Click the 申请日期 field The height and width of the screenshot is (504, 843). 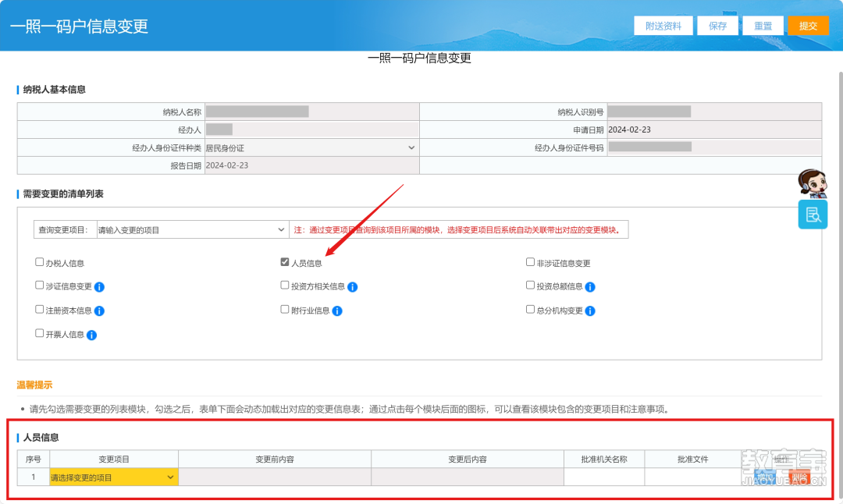click(x=714, y=130)
